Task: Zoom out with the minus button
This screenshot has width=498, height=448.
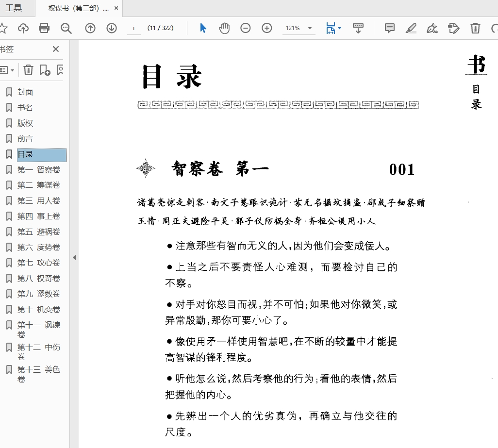Action: [246, 28]
